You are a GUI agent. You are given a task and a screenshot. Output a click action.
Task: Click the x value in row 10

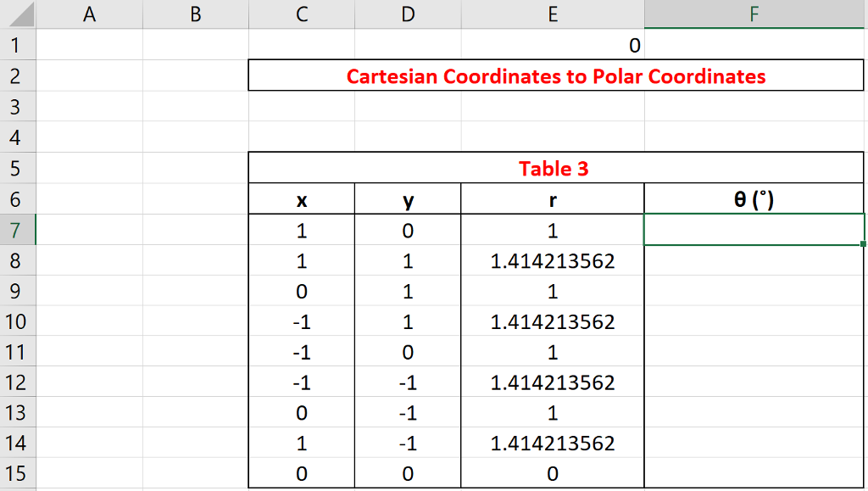tap(302, 322)
